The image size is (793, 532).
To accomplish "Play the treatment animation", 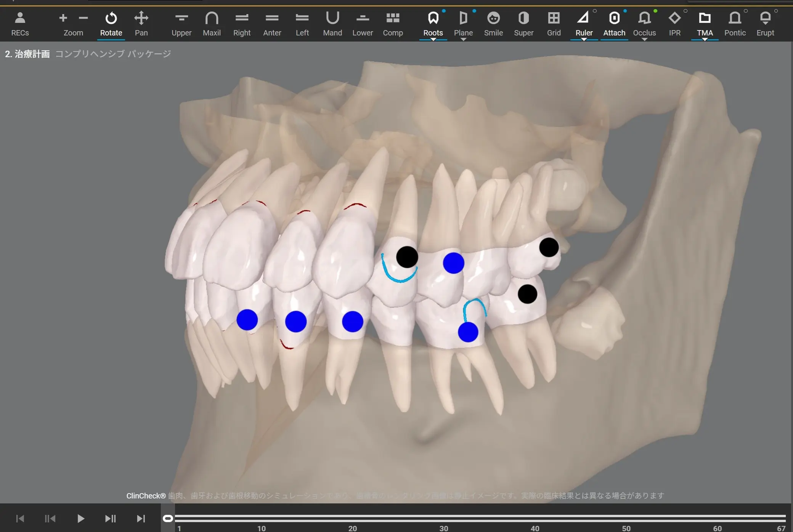I will pos(80,519).
